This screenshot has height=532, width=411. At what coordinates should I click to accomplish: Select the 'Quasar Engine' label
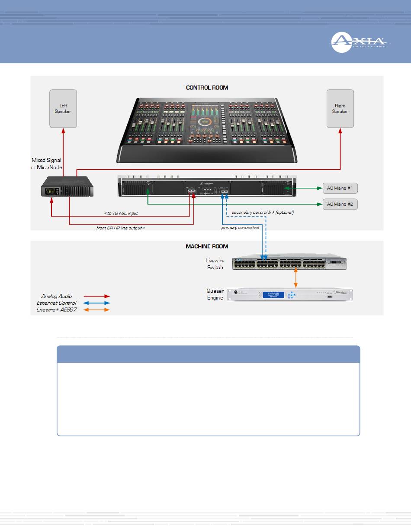click(215, 295)
